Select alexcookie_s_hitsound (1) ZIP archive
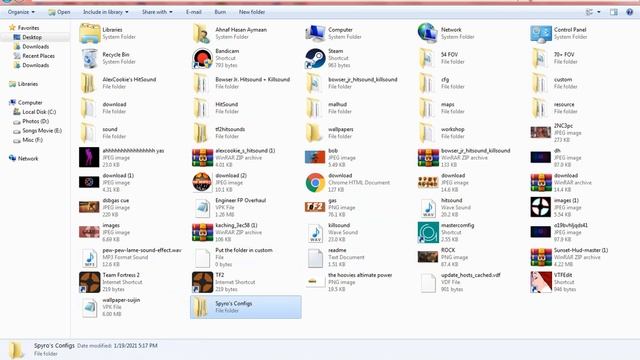640x360 pixels. pyautogui.click(x=234, y=158)
